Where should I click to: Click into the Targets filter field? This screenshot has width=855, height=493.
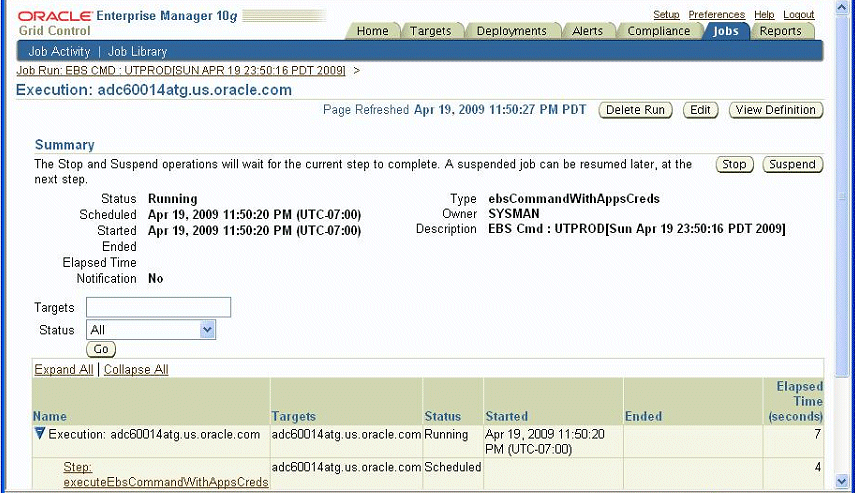[158, 307]
